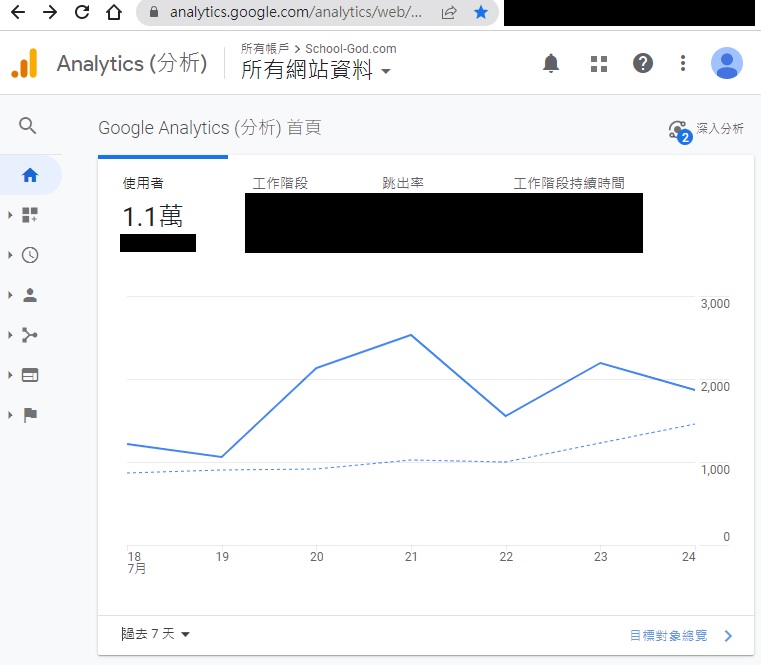Expand the Customization section arrow
This screenshot has width=761, height=665.
click(x=10, y=215)
